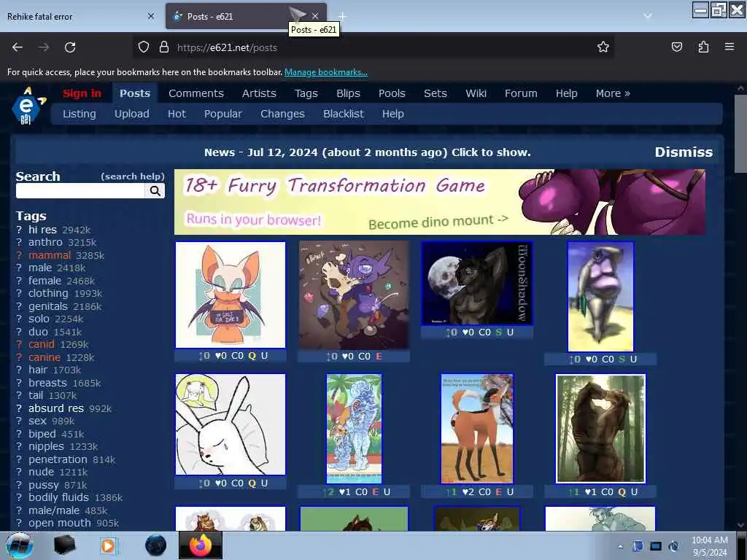This screenshot has height=560, width=747.
Task: Open the Wiki page
Action: 476,93
